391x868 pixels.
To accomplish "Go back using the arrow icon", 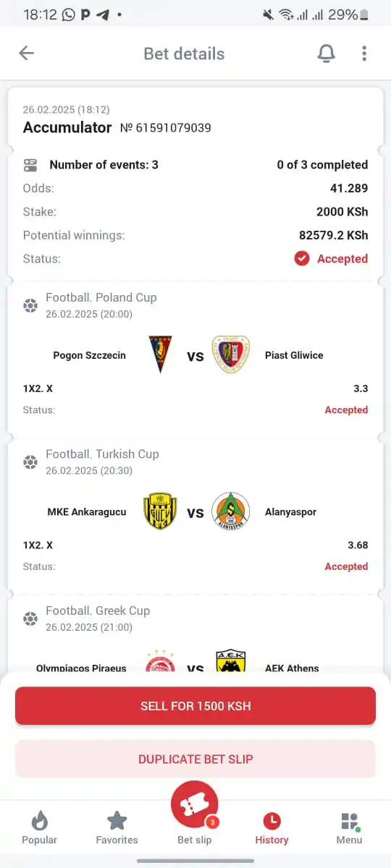I will click(x=27, y=53).
